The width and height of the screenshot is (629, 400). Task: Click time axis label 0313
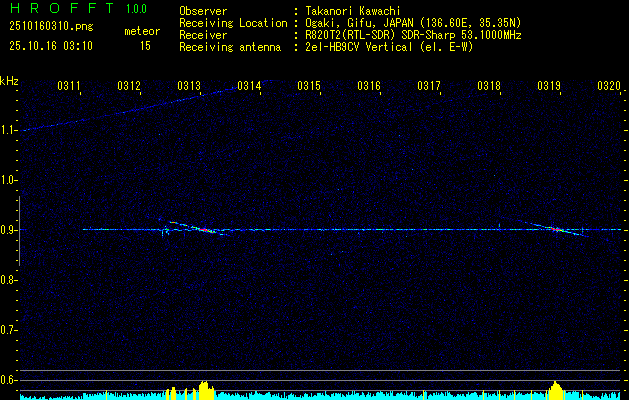189,85
